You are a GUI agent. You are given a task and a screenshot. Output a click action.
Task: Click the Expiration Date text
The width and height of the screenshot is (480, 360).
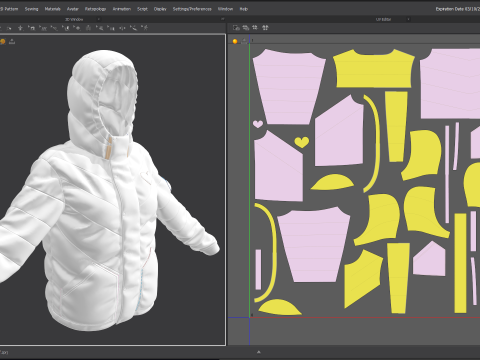457,9
